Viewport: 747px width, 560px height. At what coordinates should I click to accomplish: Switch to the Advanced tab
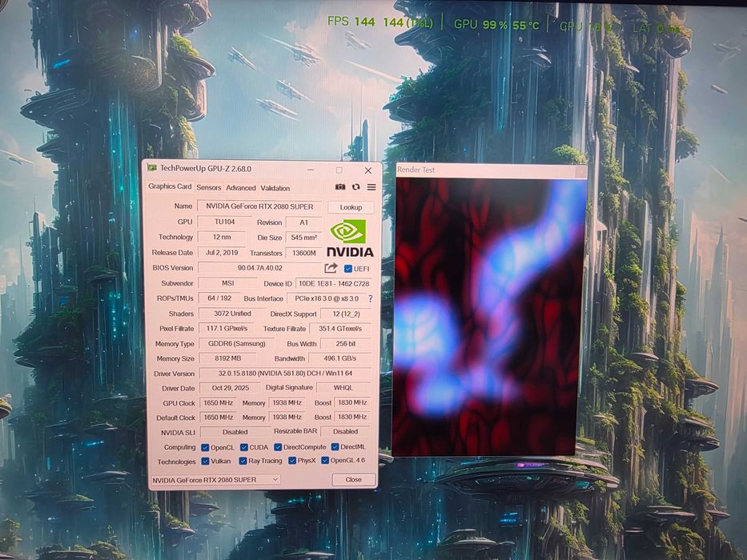tap(240, 188)
